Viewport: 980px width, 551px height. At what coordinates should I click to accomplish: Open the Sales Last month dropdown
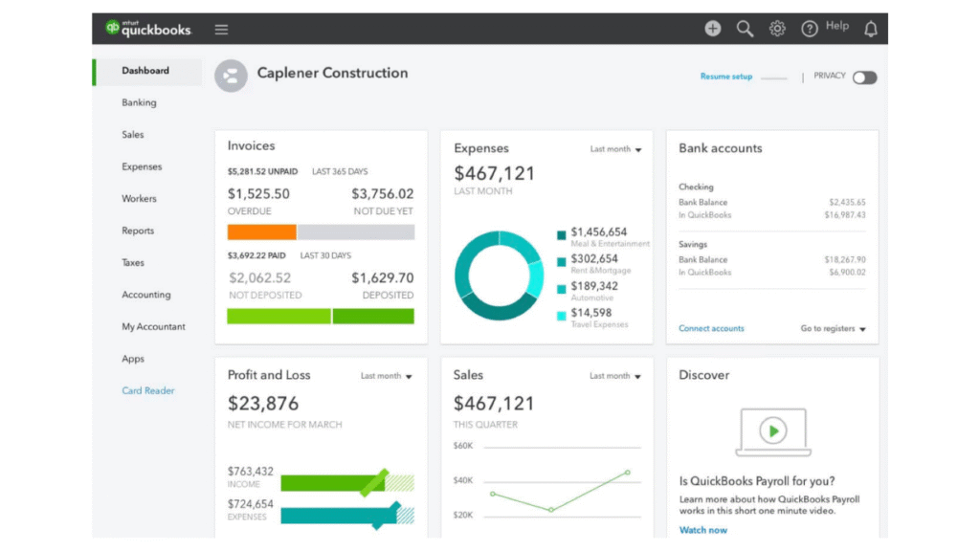point(615,376)
